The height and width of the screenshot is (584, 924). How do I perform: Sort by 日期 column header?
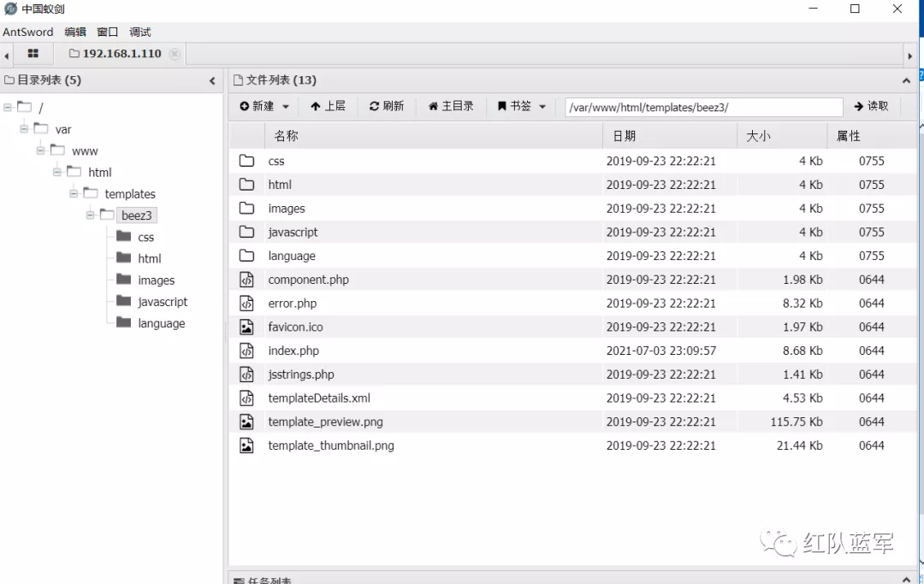pos(624,136)
